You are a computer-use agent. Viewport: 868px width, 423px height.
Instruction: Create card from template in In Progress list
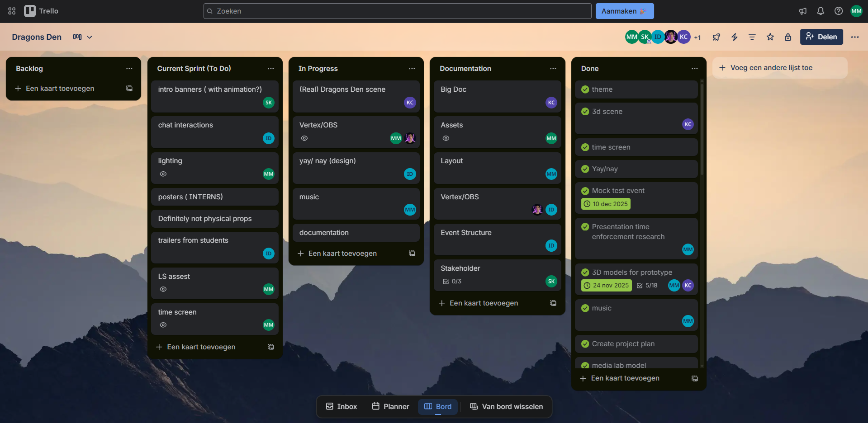coord(412,254)
